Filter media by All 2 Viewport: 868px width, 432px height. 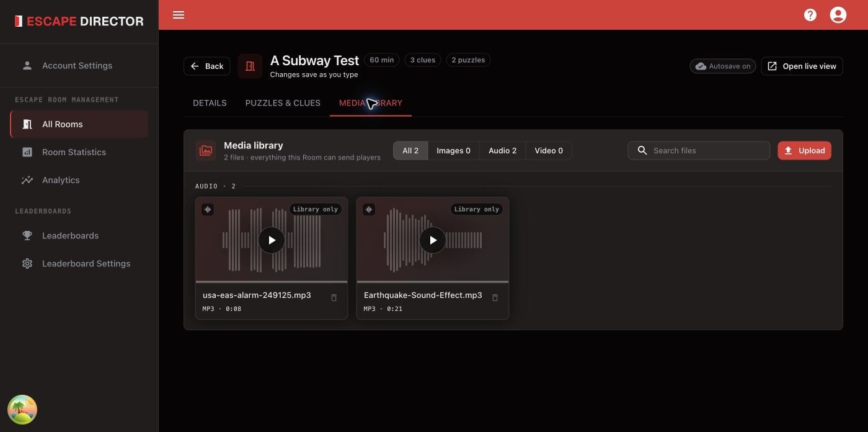410,150
